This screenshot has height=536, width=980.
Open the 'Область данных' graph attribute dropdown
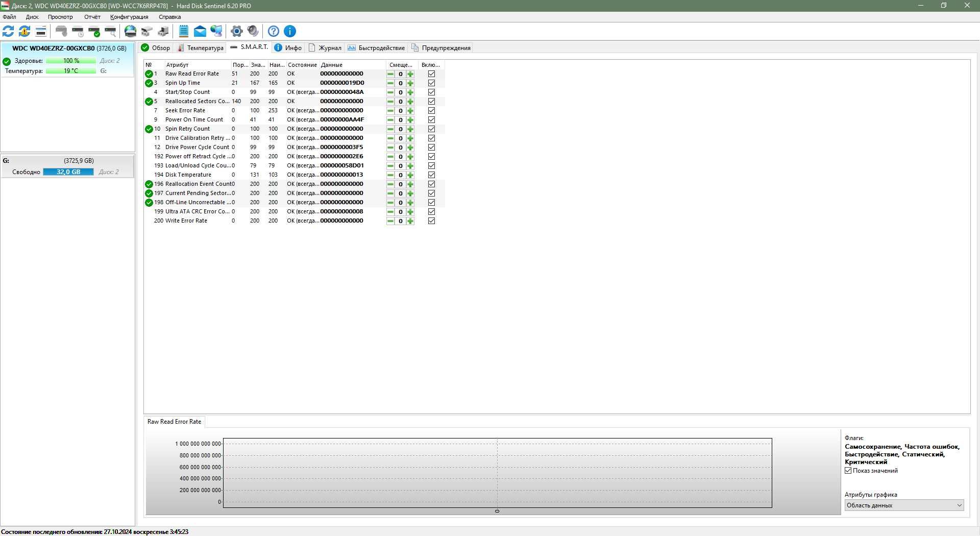point(904,505)
